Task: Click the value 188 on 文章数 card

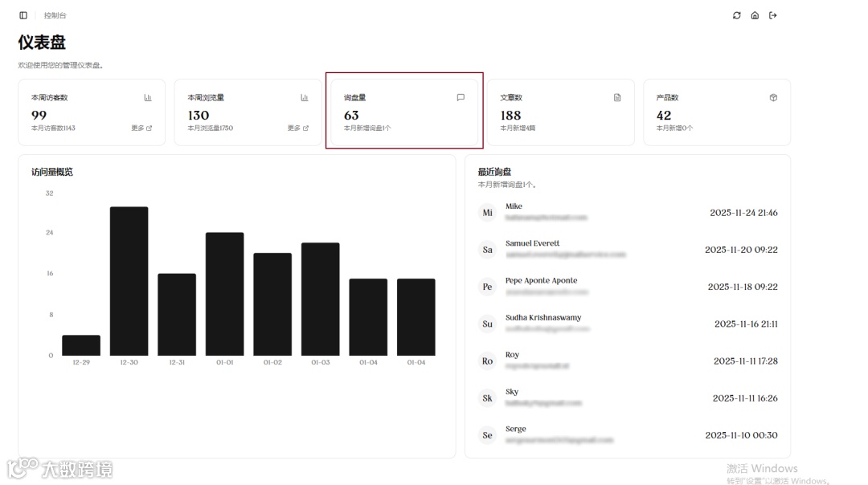Action: pos(510,115)
